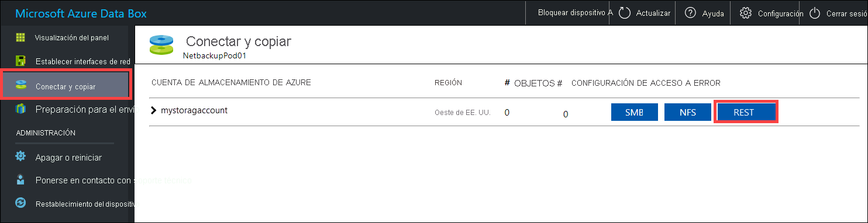This screenshot has height=223, width=868.
Task: Click the Microsoft Azure Data Box title
Action: click(x=81, y=13)
